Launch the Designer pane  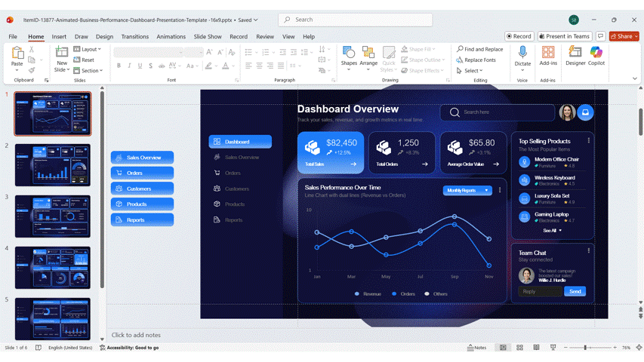(575, 57)
